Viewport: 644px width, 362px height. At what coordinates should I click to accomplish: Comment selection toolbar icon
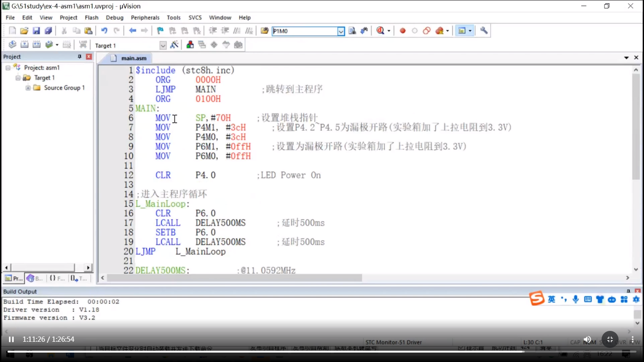pos(237,31)
